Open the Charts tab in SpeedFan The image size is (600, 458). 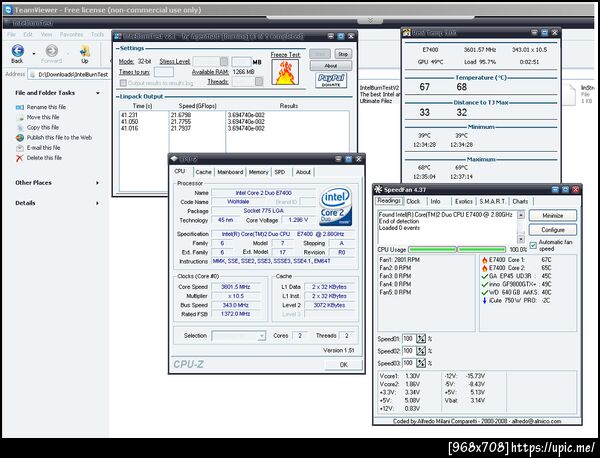[x=520, y=201]
